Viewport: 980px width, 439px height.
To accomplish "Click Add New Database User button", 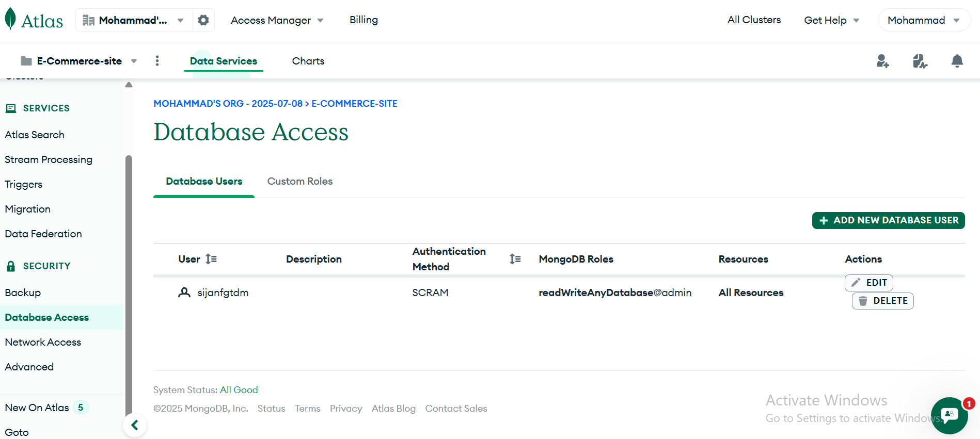I will coord(888,220).
